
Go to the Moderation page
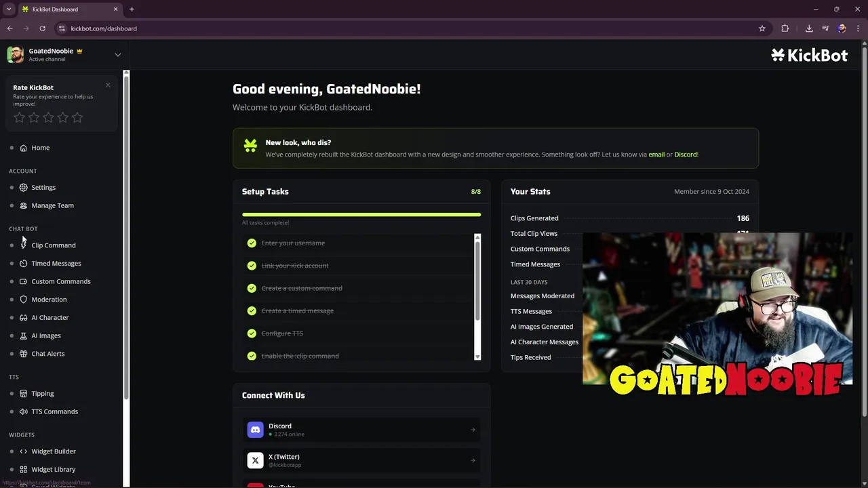coord(49,300)
